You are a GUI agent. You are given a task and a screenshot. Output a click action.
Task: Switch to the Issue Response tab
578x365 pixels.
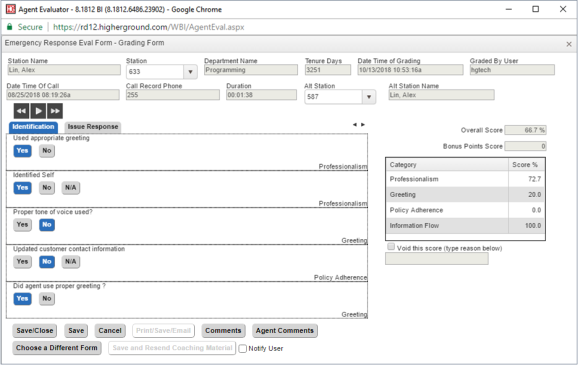click(93, 127)
